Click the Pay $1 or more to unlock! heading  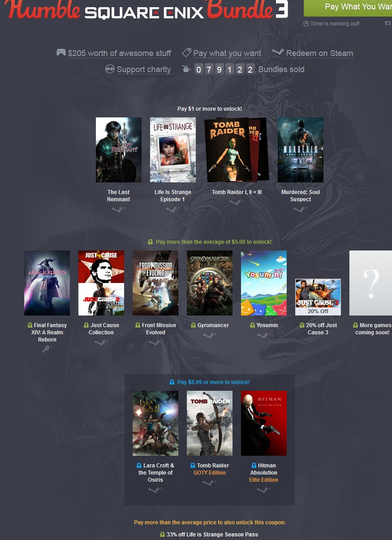(210, 109)
